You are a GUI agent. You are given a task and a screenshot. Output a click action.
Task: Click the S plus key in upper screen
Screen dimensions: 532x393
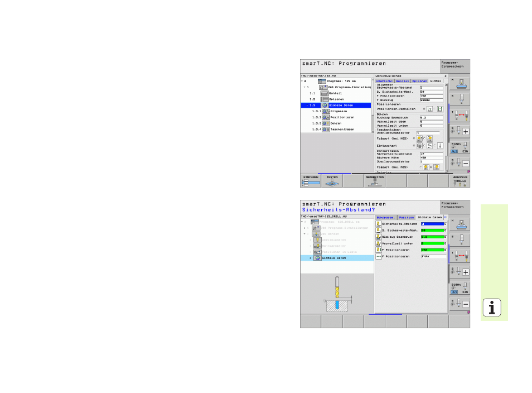(460, 131)
